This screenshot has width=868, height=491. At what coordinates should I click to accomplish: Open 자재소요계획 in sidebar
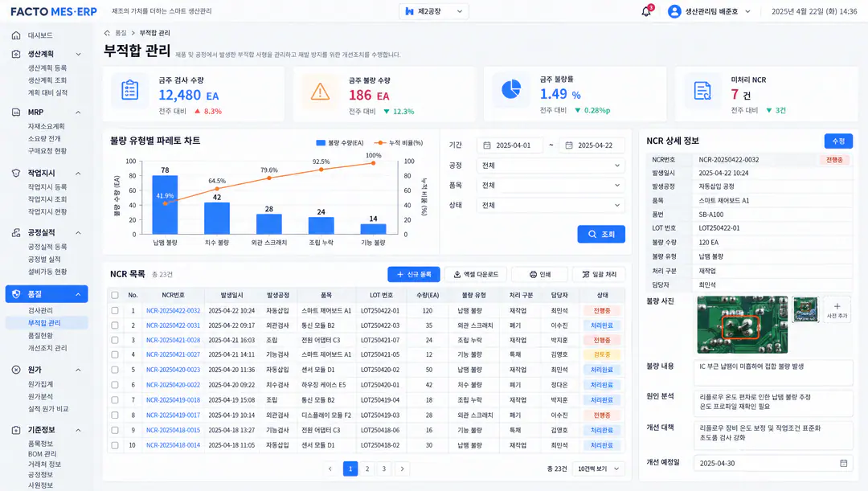[47, 126]
